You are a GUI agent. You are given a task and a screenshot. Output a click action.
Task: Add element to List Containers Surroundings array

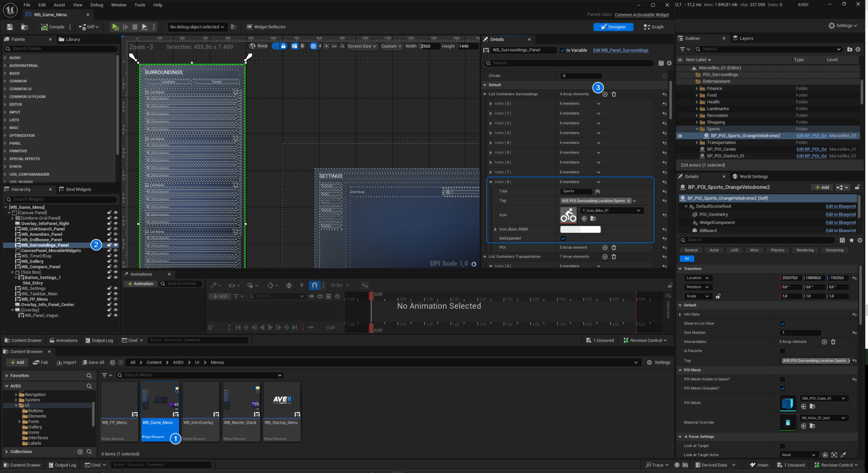(x=605, y=94)
